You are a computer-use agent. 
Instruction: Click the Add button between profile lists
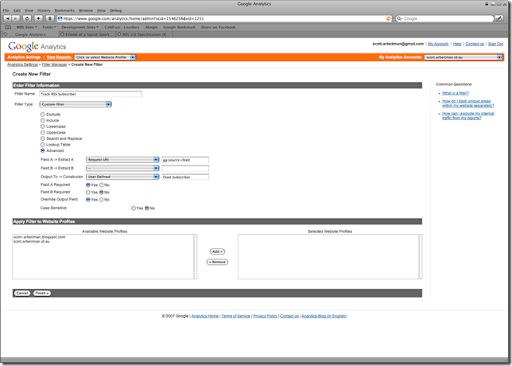tap(217, 251)
